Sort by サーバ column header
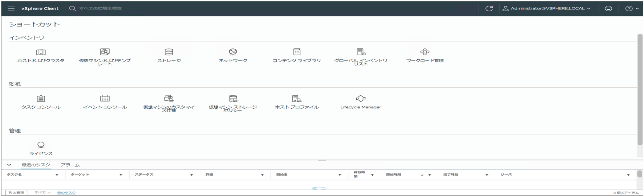 pyautogui.click(x=506, y=175)
